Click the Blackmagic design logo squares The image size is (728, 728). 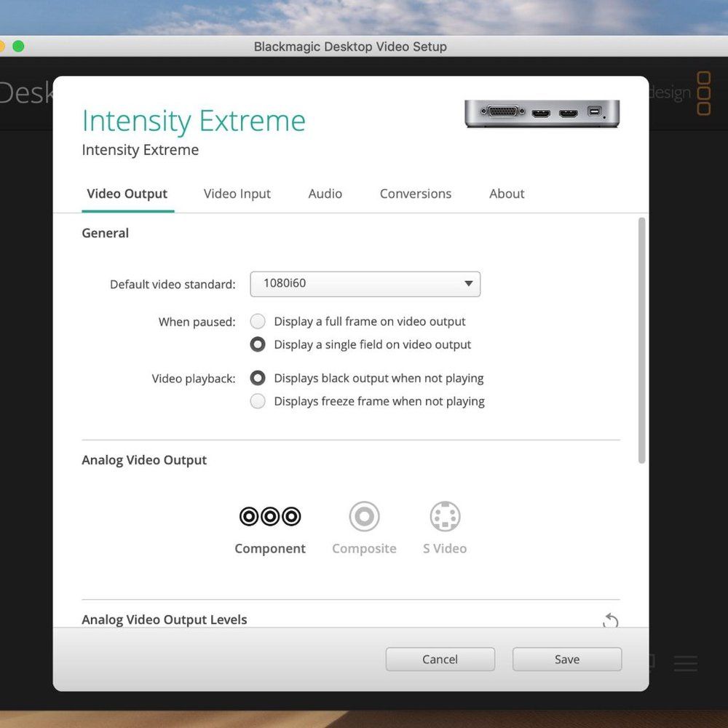click(x=704, y=93)
